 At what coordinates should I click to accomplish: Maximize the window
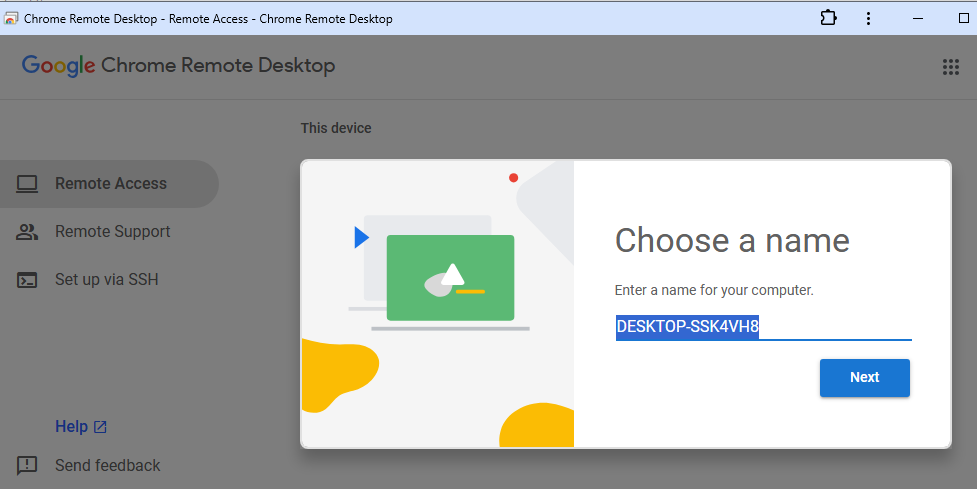click(963, 18)
